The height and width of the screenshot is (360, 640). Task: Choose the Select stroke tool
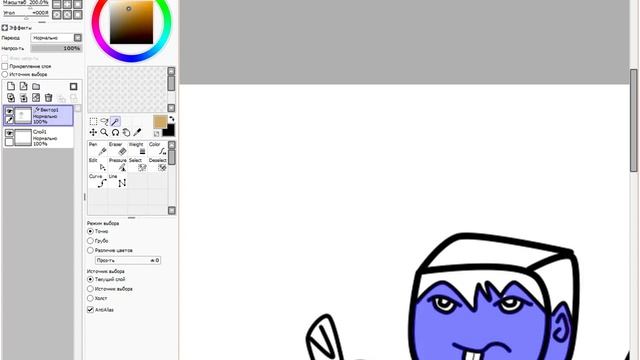click(x=138, y=165)
